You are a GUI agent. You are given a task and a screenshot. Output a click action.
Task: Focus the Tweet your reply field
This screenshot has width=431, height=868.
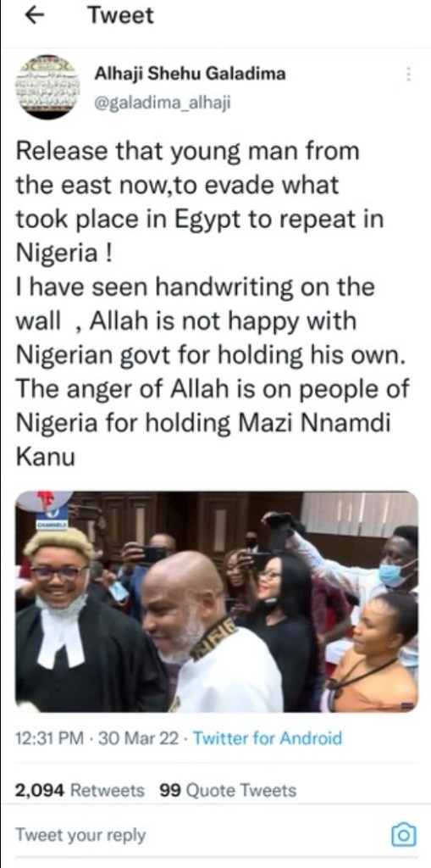click(80, 835)
